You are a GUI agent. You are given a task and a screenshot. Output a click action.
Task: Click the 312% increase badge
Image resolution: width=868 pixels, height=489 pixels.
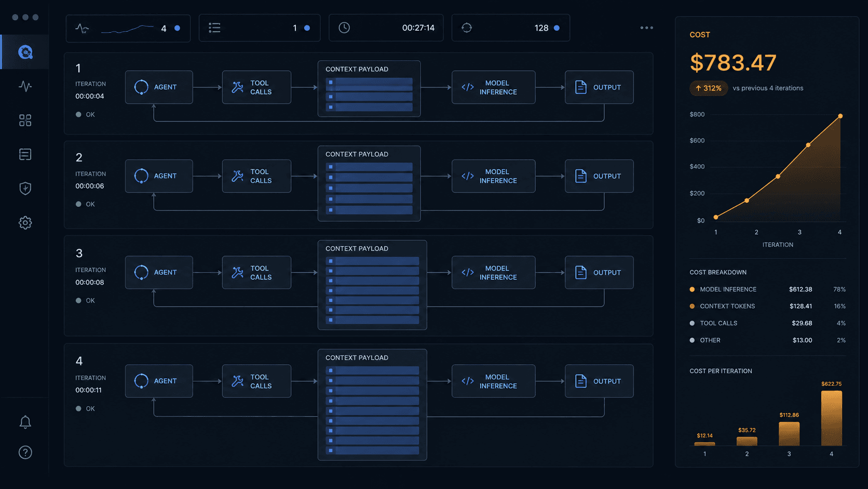(709, 88)
